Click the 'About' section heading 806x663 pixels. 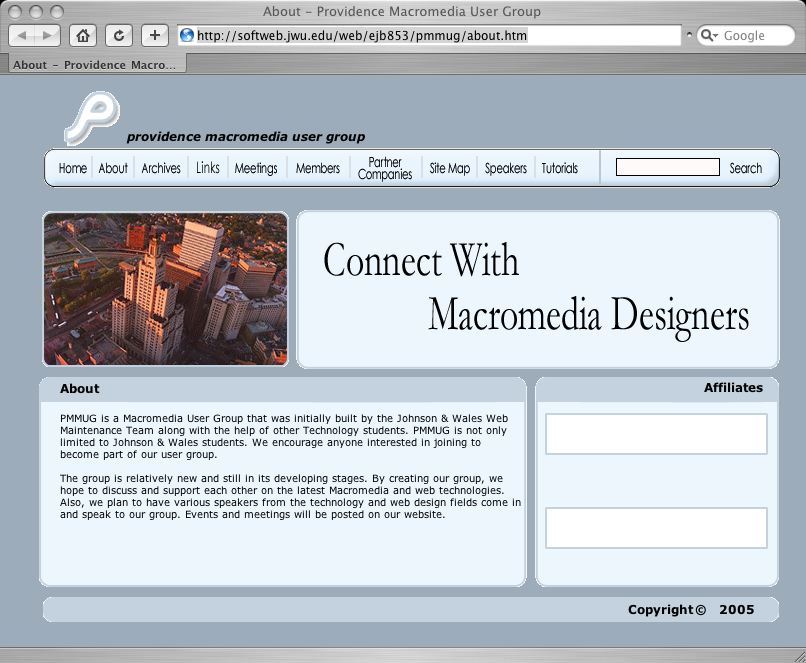tap(80, 389)
